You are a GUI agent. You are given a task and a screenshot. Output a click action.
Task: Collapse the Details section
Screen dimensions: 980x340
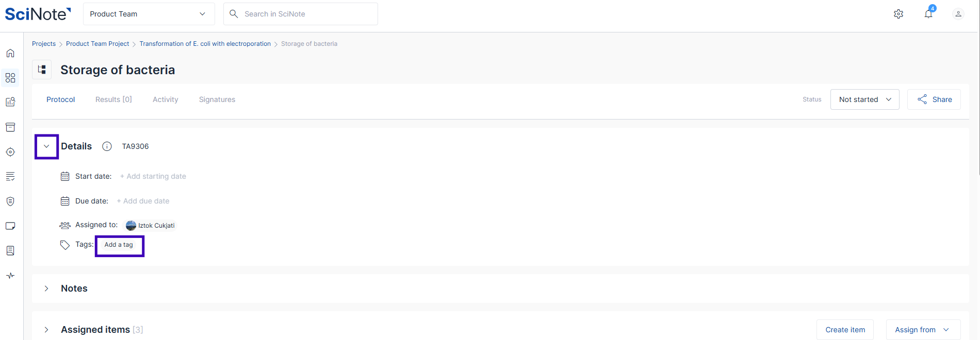click(46, 146)
